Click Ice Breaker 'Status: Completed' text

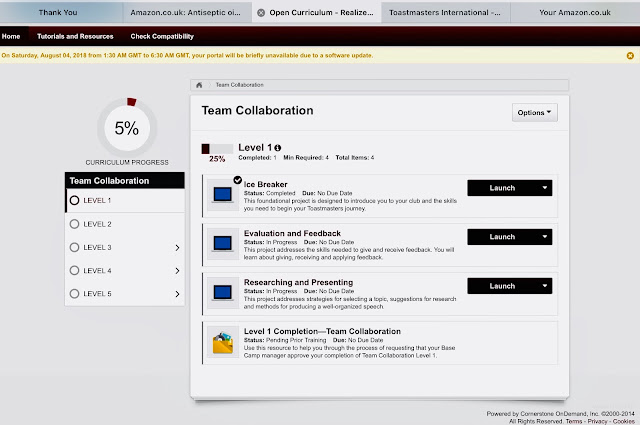269,193
